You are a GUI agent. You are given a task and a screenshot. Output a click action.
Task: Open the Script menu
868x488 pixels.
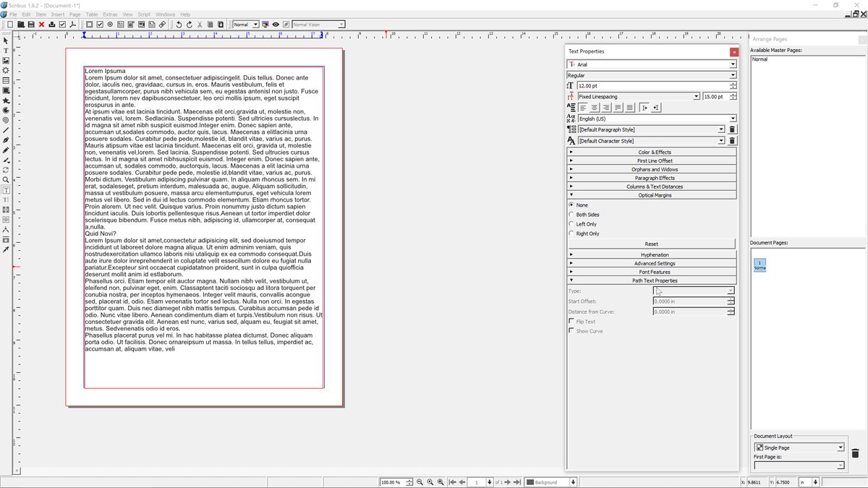click(144, 14)
